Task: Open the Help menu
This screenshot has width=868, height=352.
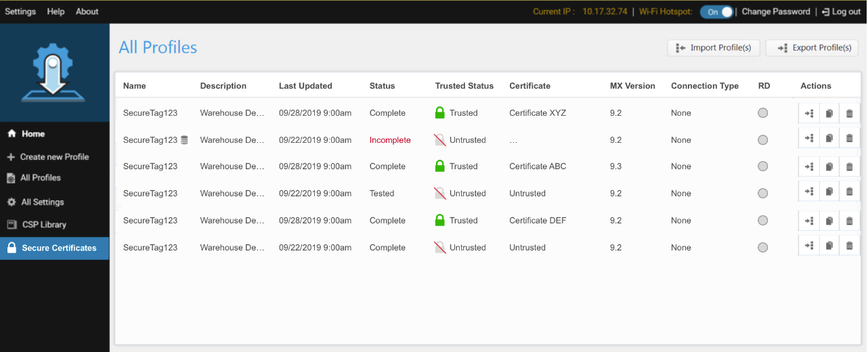Action: pyautogui.click(x=56, y=12)
